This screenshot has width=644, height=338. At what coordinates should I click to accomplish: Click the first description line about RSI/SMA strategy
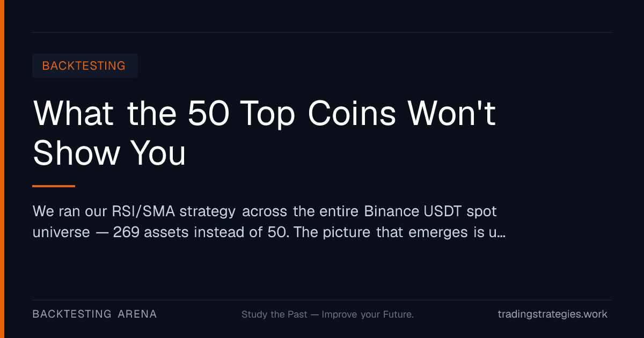[x=265, y=211]
